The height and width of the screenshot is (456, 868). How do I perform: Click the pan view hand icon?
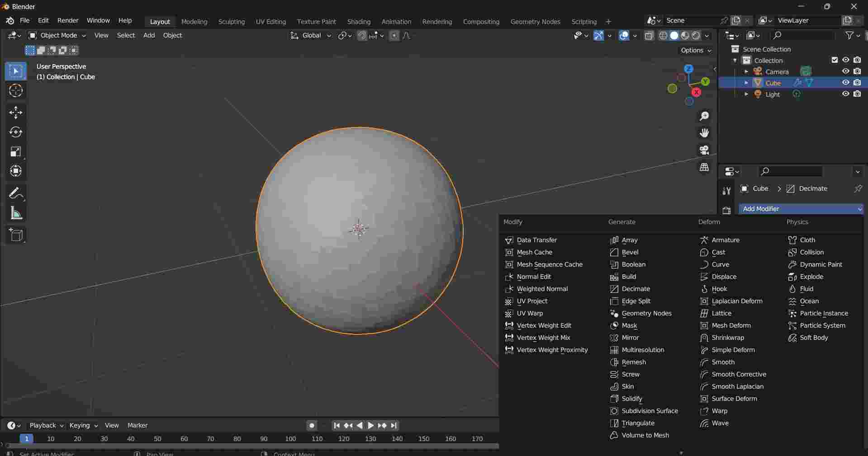tap(704, 133)
